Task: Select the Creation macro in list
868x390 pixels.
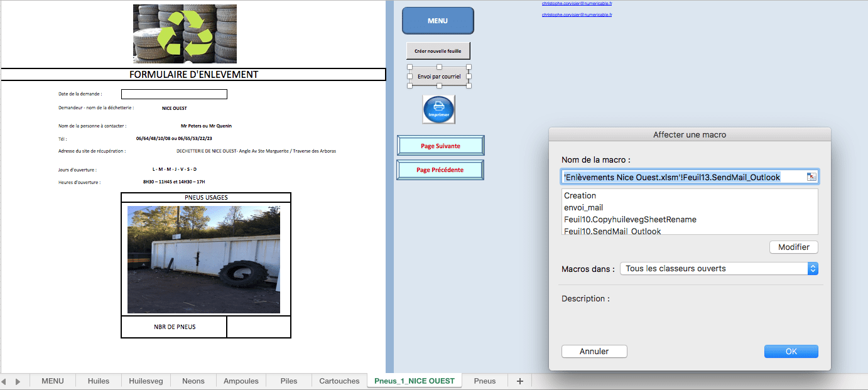Action: [690, 195]
